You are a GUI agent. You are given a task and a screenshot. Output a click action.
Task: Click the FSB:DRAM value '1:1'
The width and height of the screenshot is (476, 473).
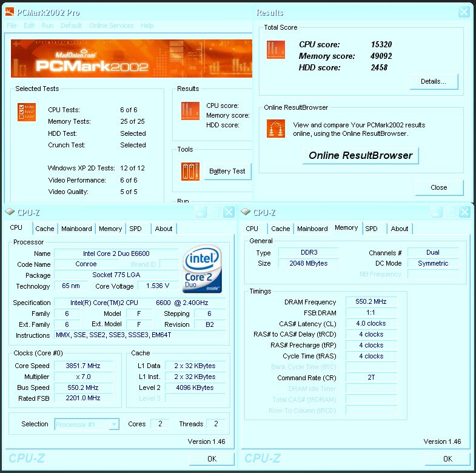pyautogui.click(x=371, y=313)
